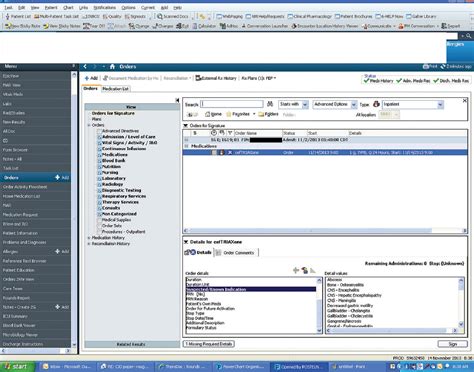Open the Patient List toolbar icon
Image resolution: width=474 pixels, height=372 pixels.
click(18, 16)
